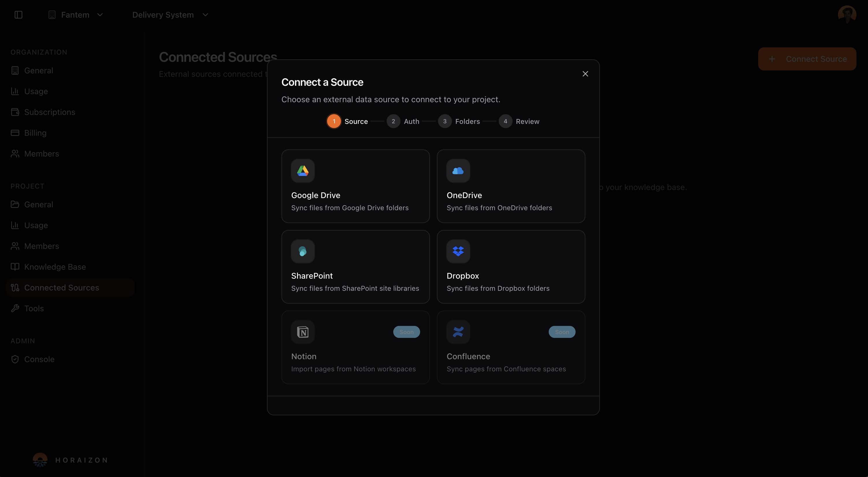Click the Organization Usage chart icon
Image resolution: width=868 pixels, height=477 pixels.
click(15, 91)
